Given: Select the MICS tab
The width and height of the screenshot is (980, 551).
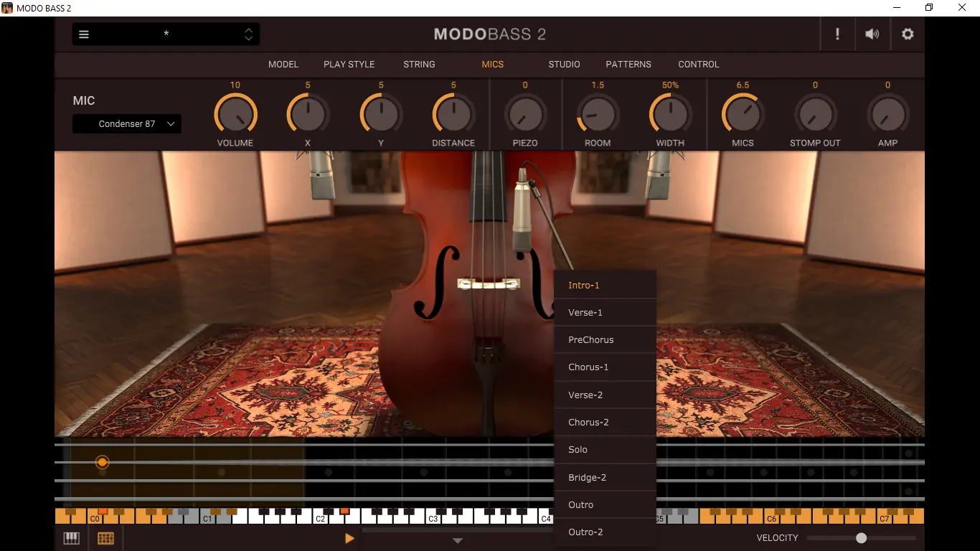Looking at the screenshot, I should click(x=493, y=65).
